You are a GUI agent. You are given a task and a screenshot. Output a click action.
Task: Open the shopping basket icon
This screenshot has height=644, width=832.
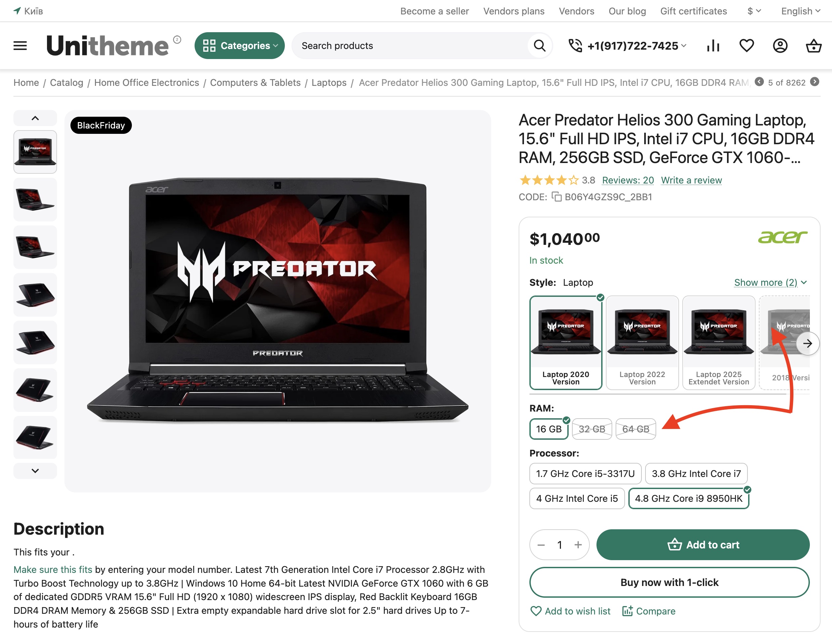(813, 46)
